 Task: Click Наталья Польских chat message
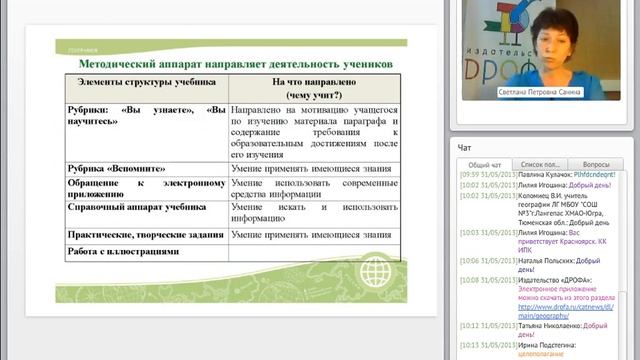tap(530, 265)
